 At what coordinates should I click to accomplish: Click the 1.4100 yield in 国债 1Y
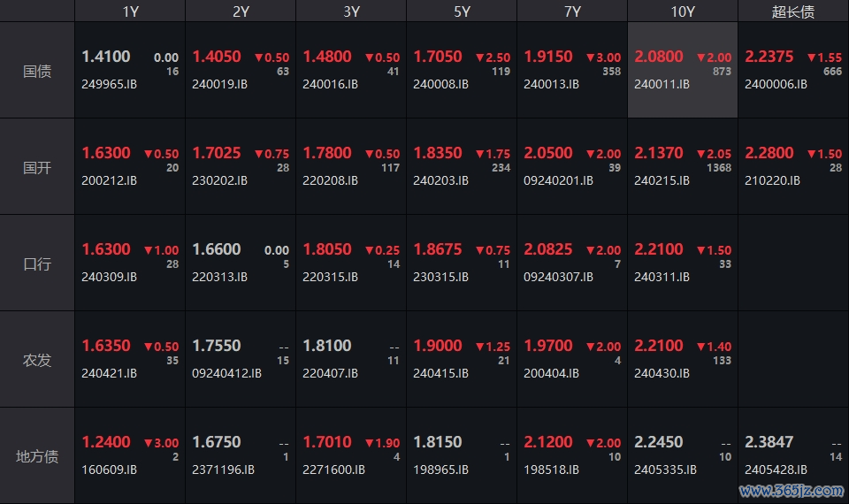[x=106, y=57]
